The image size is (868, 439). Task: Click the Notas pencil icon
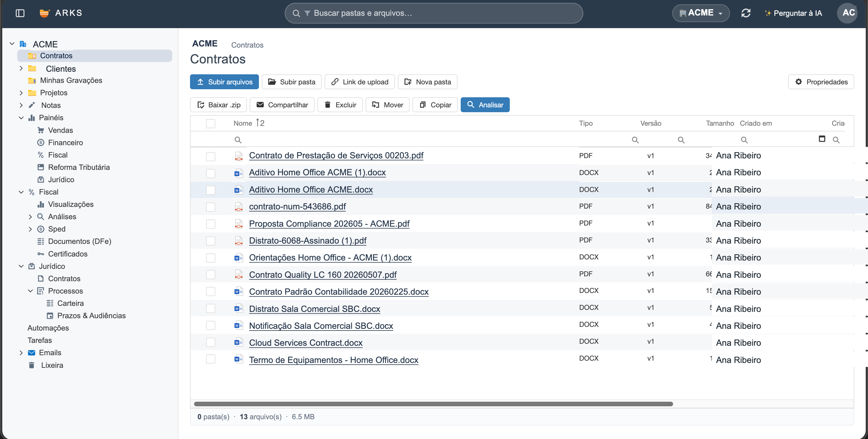coord(32,105)
